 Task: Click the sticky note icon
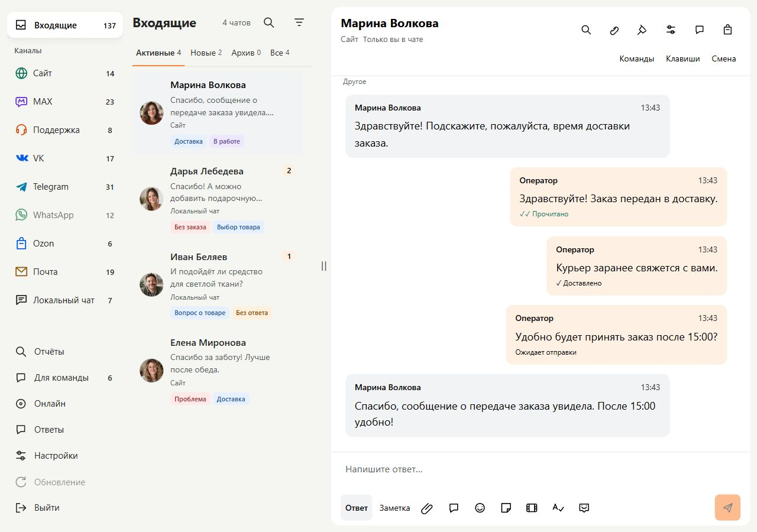point(506,508)
